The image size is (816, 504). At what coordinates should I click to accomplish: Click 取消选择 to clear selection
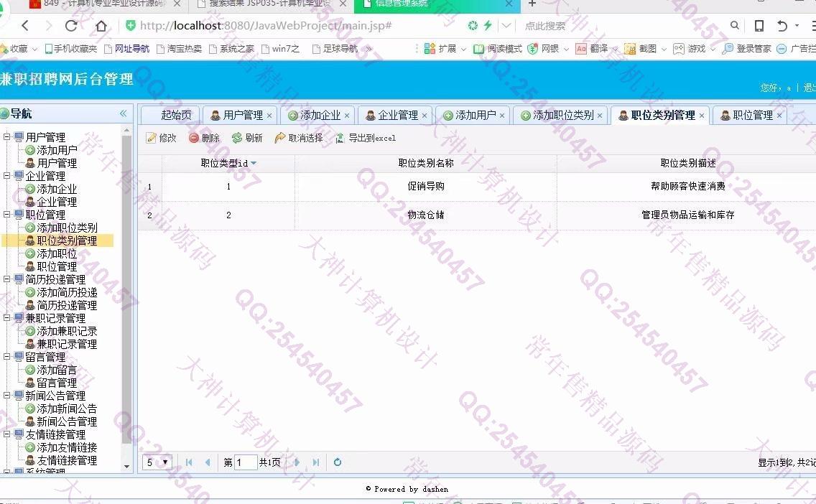click(299, 138)
